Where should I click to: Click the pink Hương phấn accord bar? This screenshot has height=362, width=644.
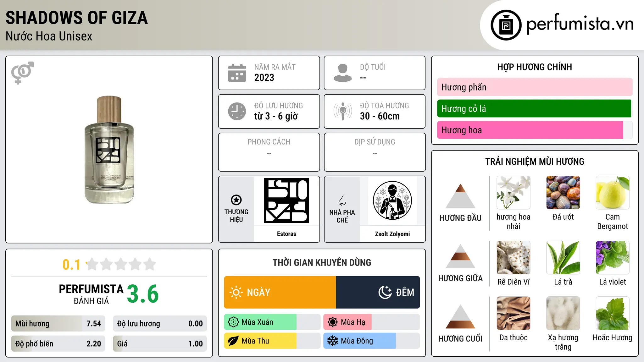[x=535, y=87]
